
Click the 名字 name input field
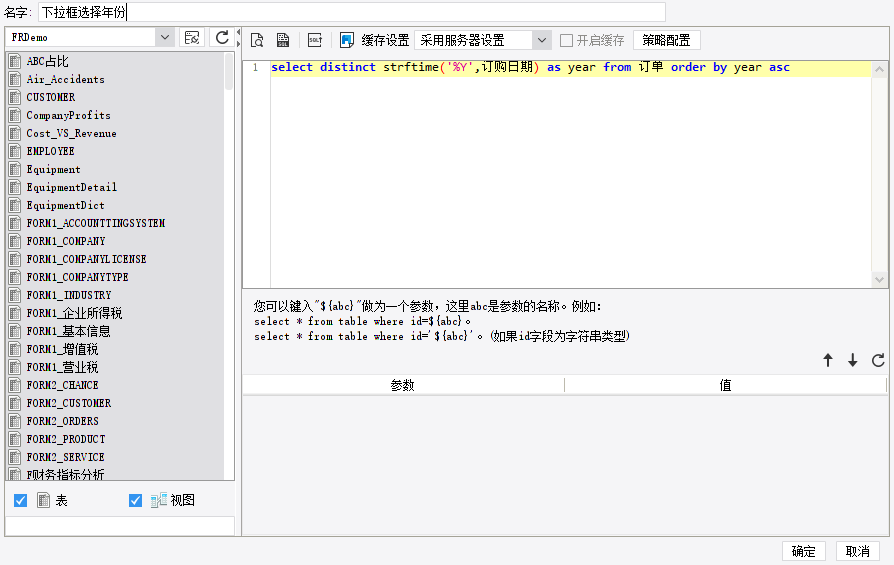point(352,12)
